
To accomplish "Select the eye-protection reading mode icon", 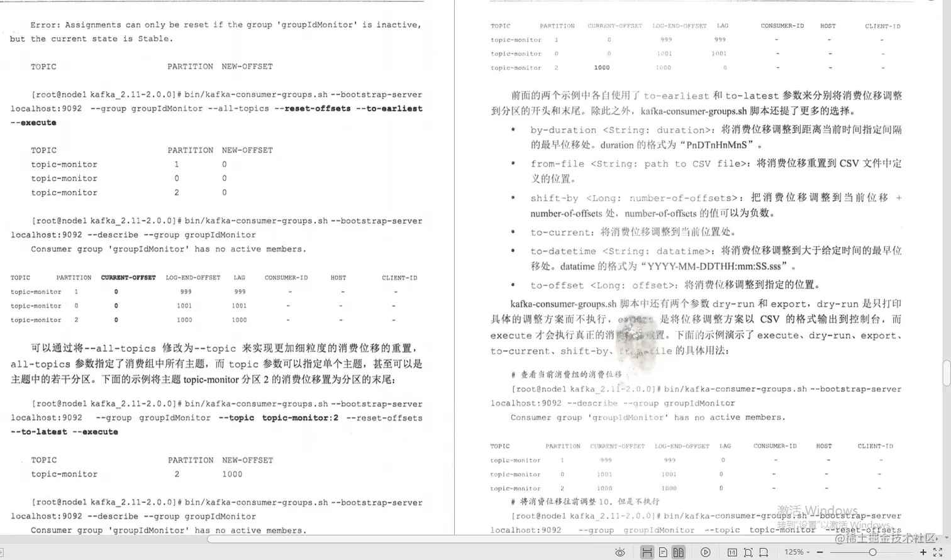I will (620, 551).
